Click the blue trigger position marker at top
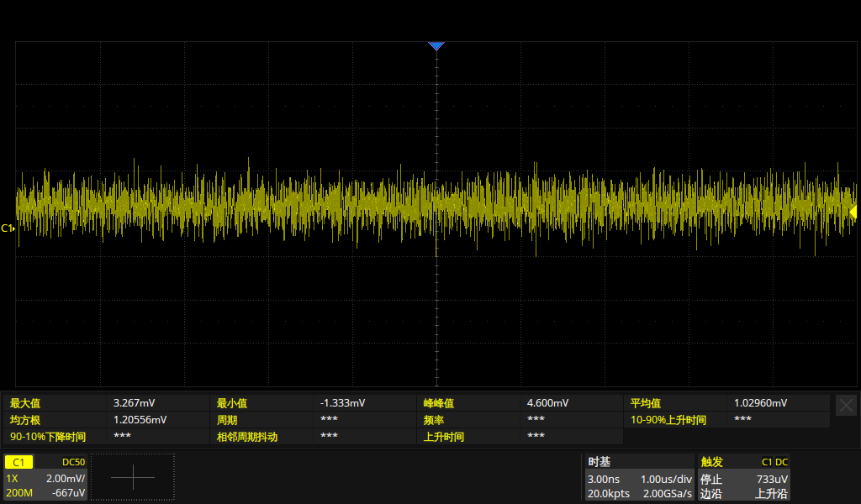Viewport: 861px width, 504px height. point(436,45)
